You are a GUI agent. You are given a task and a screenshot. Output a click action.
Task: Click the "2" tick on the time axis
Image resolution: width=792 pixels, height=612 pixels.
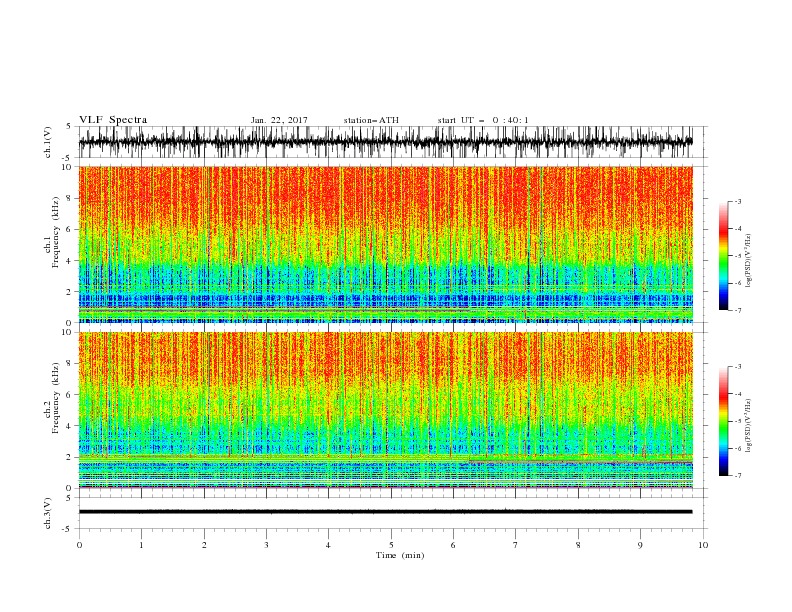pyautogui.click(x=204, y=545)
